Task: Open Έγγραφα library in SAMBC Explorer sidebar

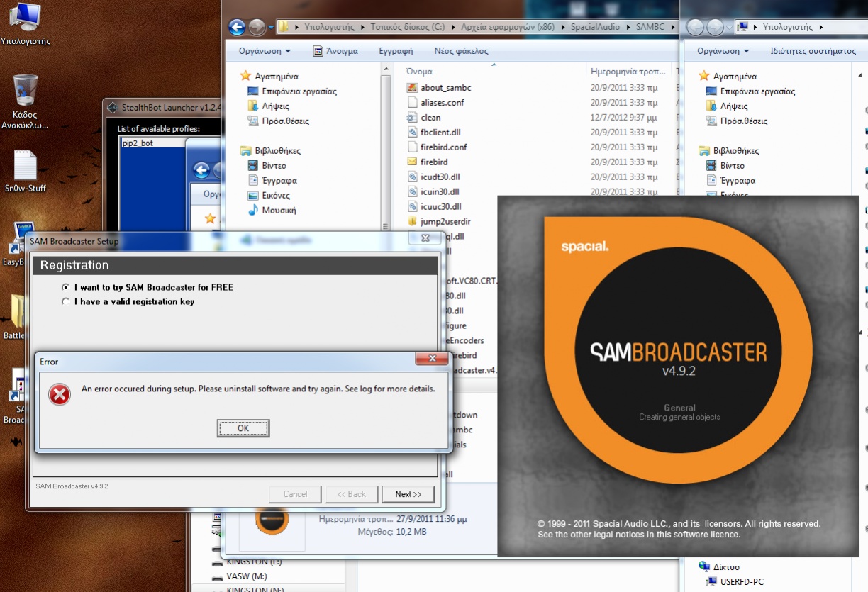Action: [272, 181]
